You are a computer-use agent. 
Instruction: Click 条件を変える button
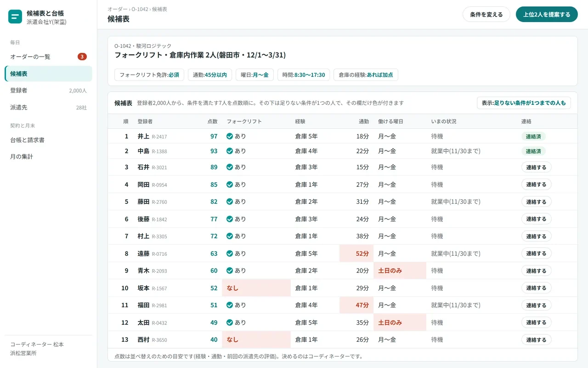click(486, 14)
